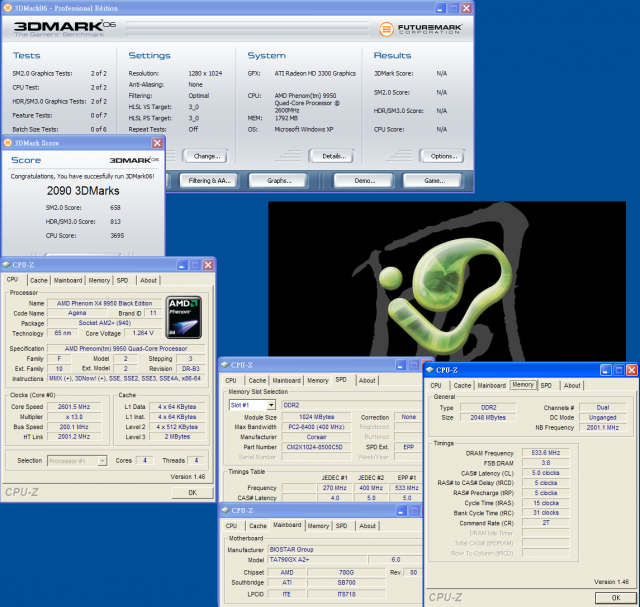Open Processor #1 selection dropdown

pyautogui.click(x=102, y=461)
